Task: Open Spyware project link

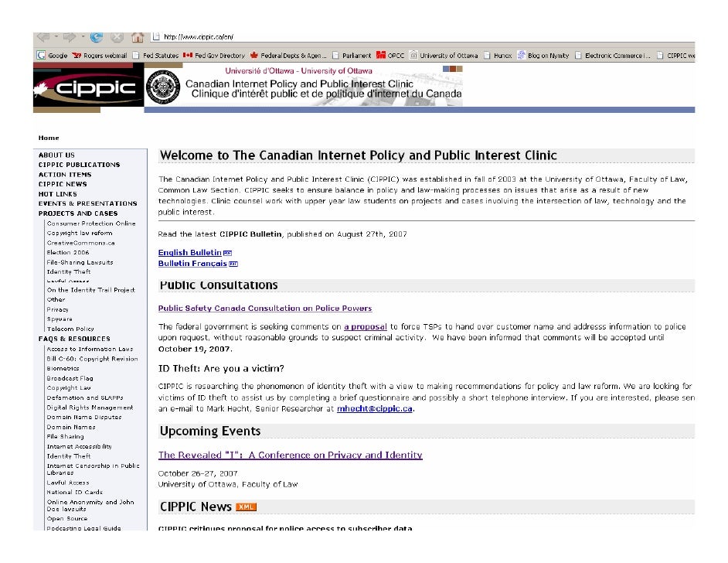Action: 60,319
